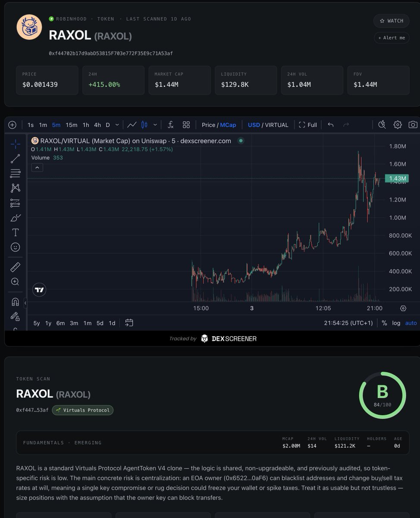Screen dimensions: 420x518
Task: Select the 5m timeframe
Action: 56,125
